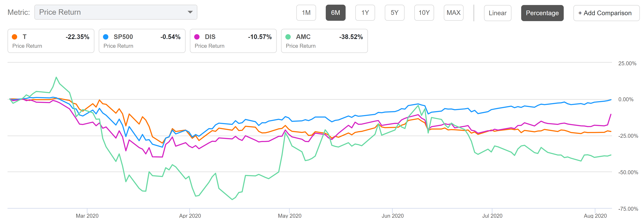Click the green AMC legend dot
Image resolution: width=644 pixels, height=222 pixels.
288,37
